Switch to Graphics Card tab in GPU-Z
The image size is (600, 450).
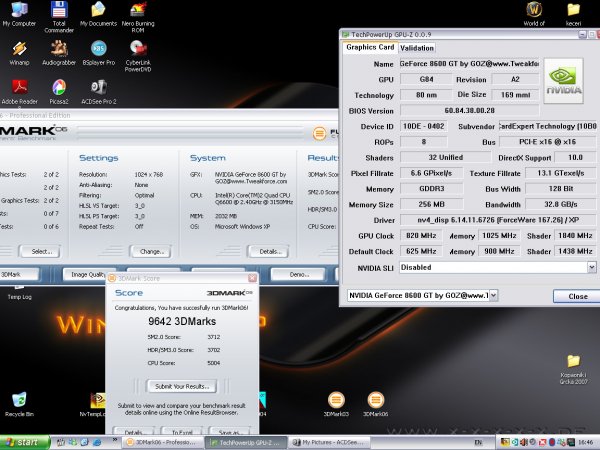point(370,47)
